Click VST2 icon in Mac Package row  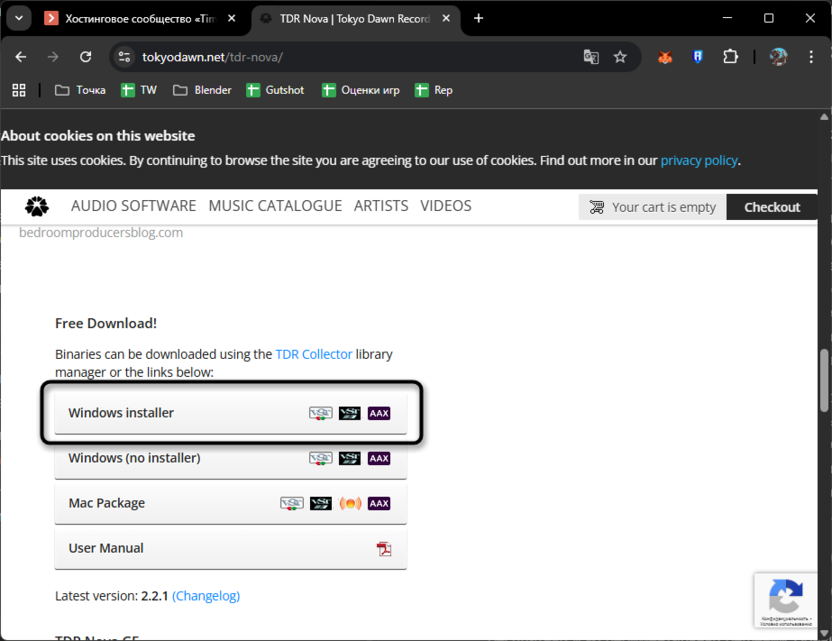pyautogui.click(x=292, y=504)
